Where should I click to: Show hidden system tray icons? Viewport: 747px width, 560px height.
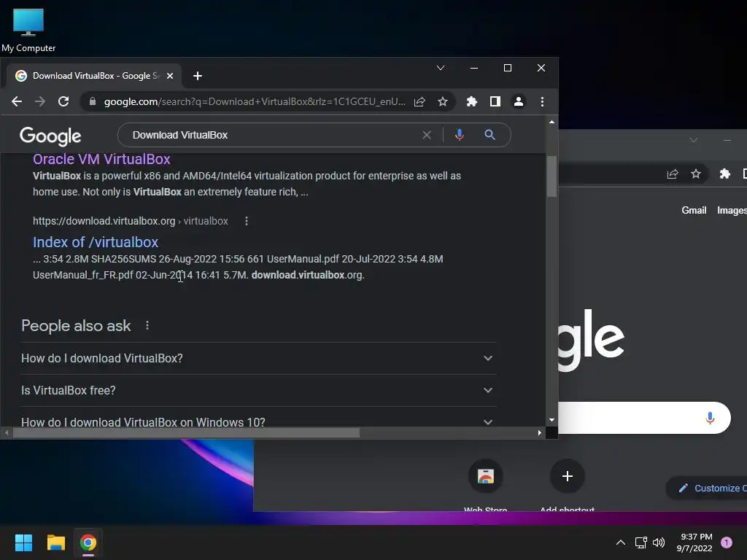[620, 542]
